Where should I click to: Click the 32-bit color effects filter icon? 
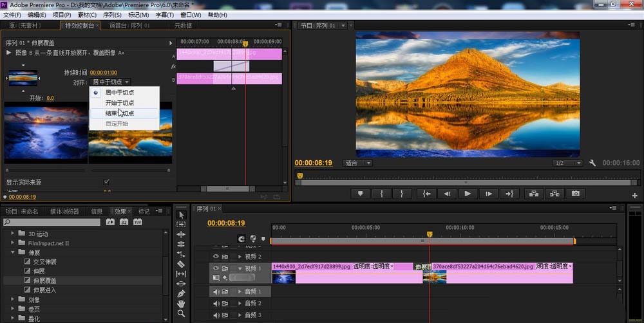[124, 222]
